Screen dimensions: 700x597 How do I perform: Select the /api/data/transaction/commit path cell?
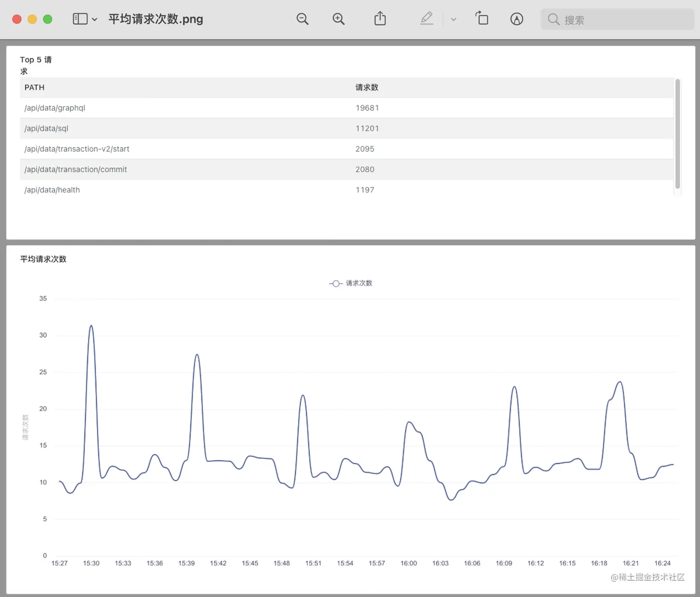75,169
